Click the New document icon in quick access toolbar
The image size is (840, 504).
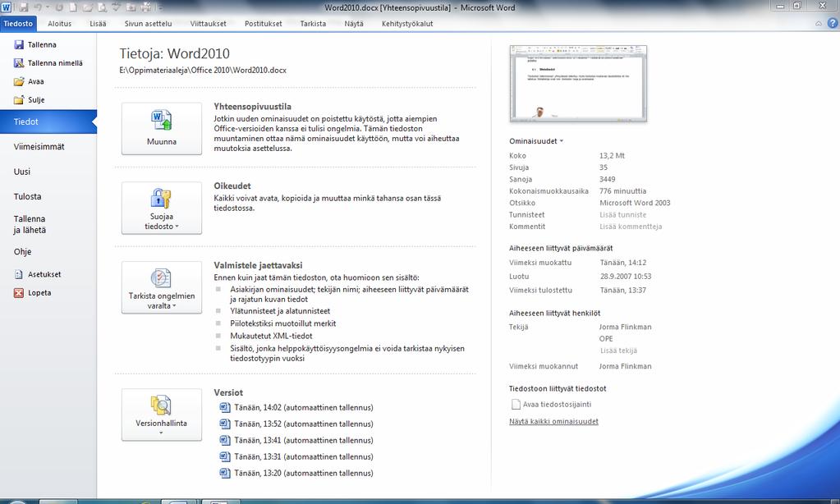pos(73,7)
